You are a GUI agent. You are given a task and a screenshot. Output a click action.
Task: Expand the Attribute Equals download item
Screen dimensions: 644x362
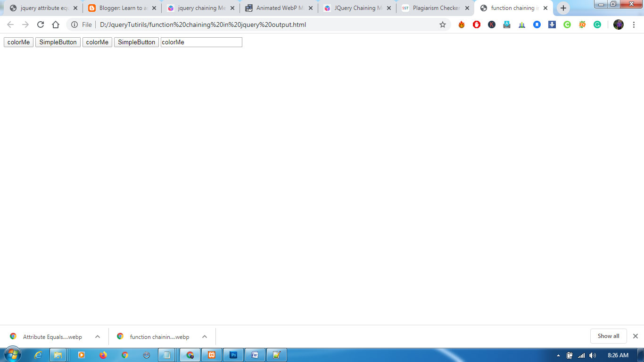pyautogui.click(x=98, y=337)
